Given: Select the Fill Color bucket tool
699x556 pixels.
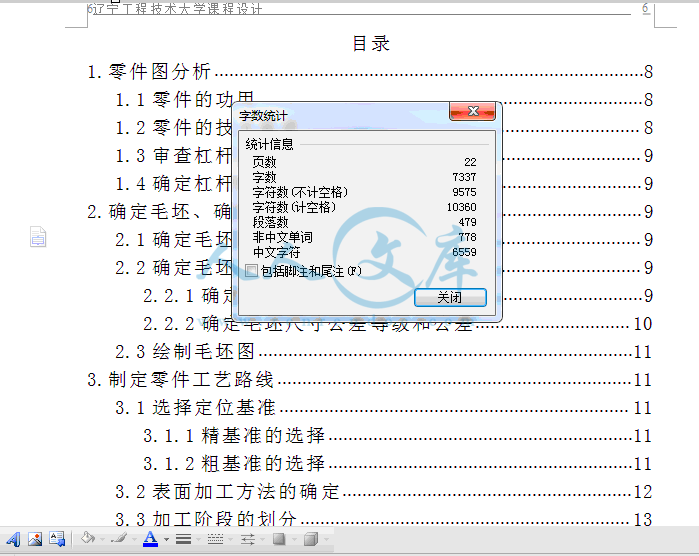Looking at the screenshot, I should point(88,539).
